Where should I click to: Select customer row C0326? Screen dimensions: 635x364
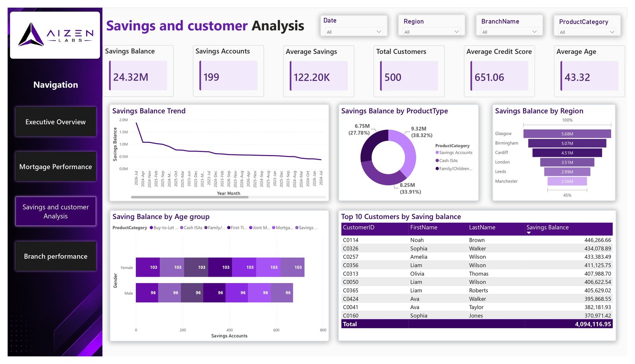point(477,248)
